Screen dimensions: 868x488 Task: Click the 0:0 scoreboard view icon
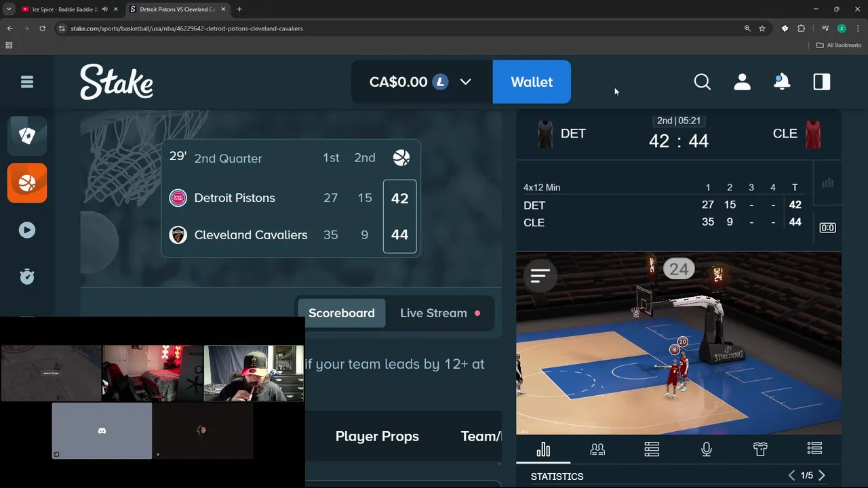pyautogui.click(x=827, y=228)
